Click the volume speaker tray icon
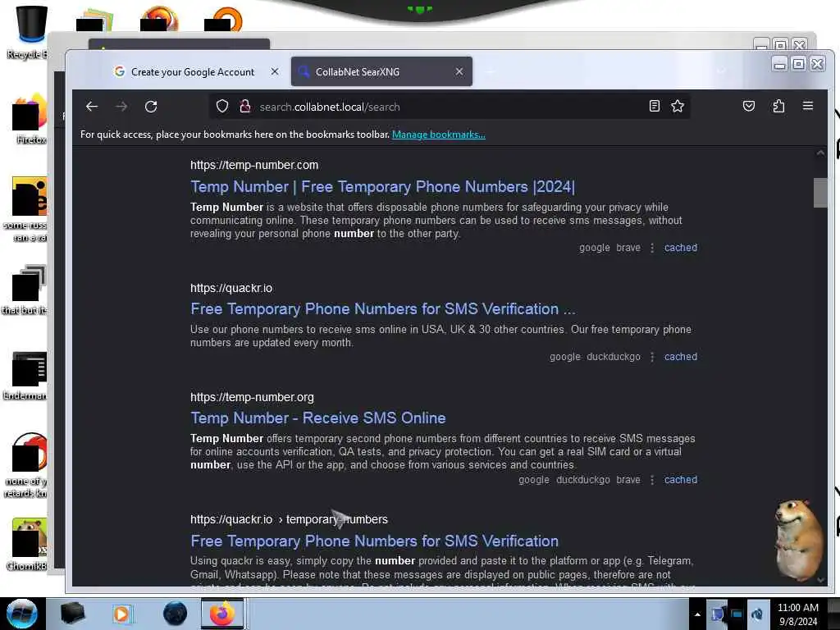This screenshot has height=630, width=840. click(757, 614)
